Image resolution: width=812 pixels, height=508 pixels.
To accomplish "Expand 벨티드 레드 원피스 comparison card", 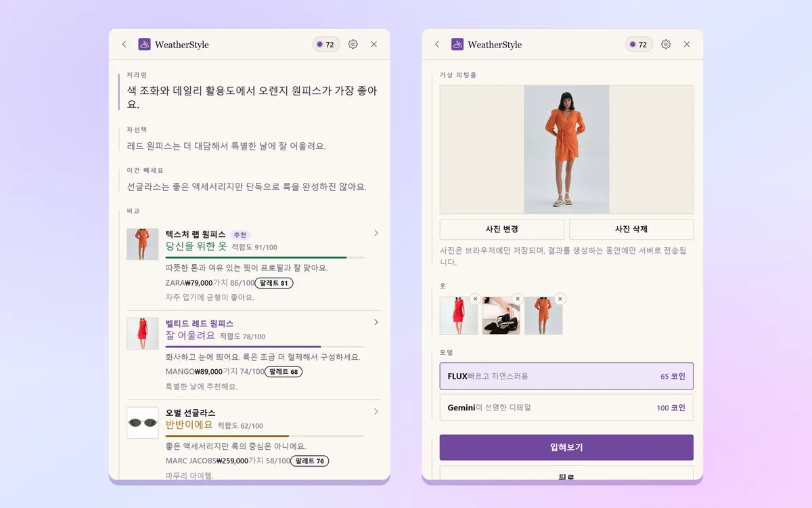I will pyautogui.click(x=376, y=322).
